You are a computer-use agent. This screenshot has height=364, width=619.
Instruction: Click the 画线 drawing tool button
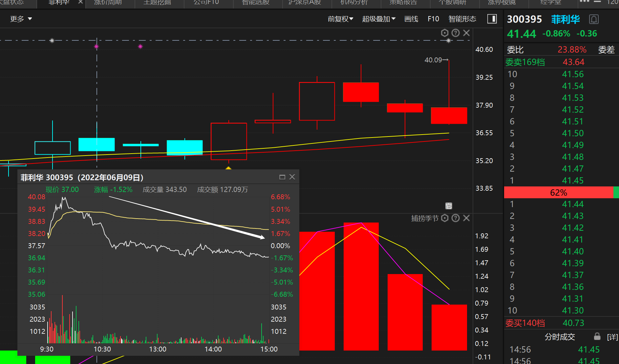411,19
